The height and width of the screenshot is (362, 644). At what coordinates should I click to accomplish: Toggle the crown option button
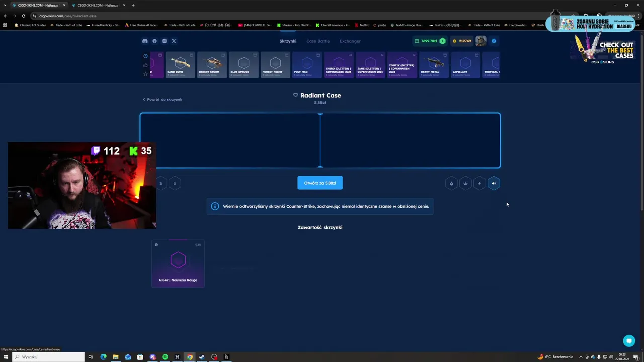pyautogui.click(x=465, y=183)
